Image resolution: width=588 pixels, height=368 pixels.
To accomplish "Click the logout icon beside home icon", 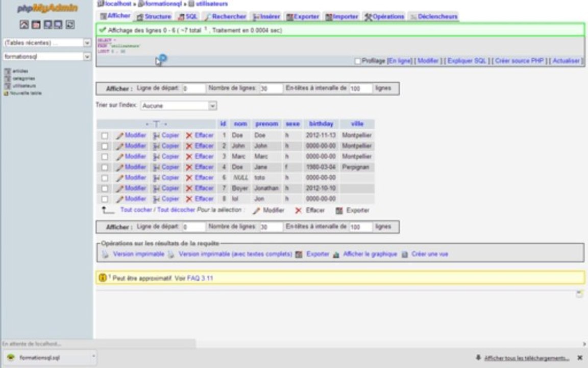I will coord(36,25).
